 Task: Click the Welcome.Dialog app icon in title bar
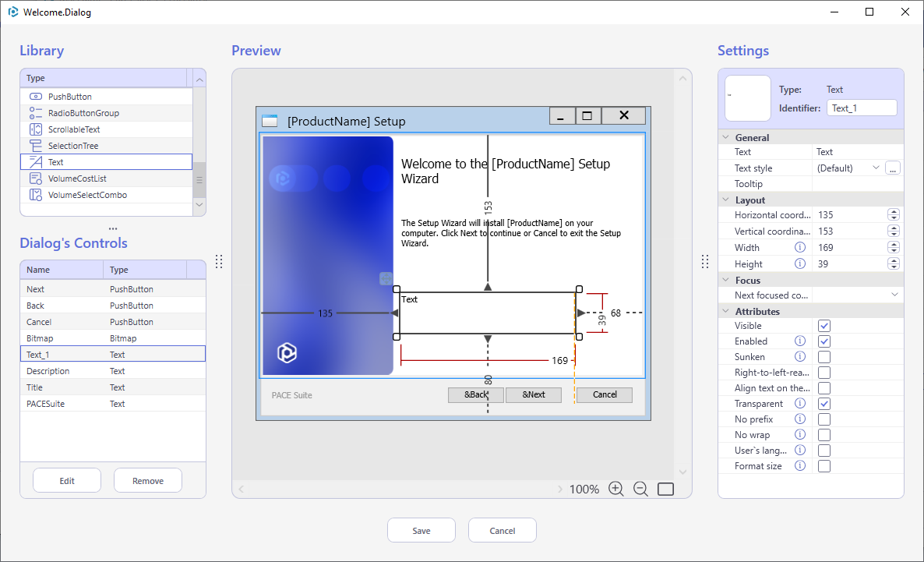(13, 12)
